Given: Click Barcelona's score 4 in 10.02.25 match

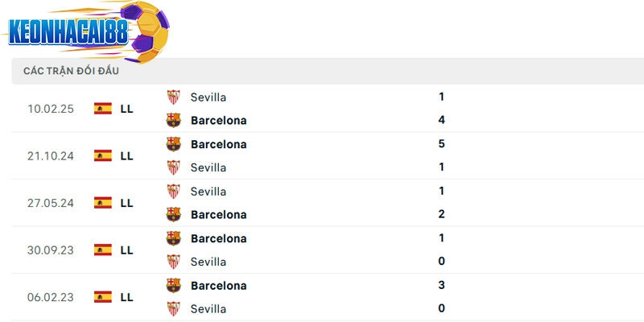Looking at the screenshot, I should [442, 120].
